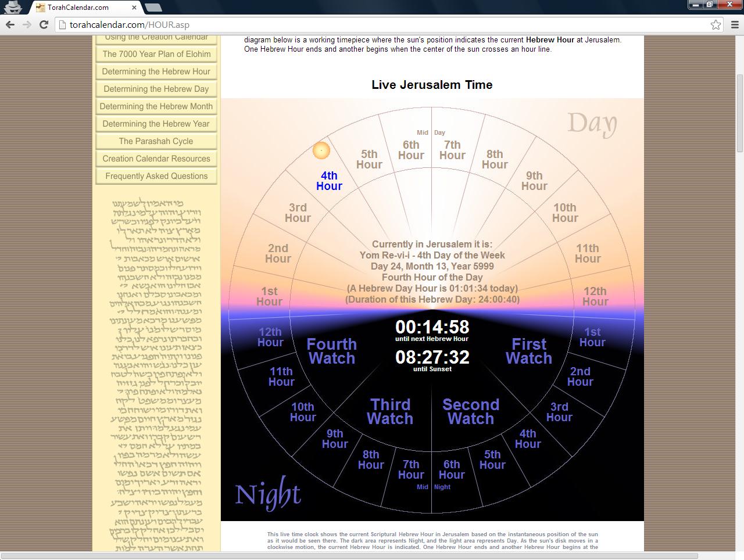
Task: Open a new browser tab
Action: pyautogui.click(x=153, y=8)
